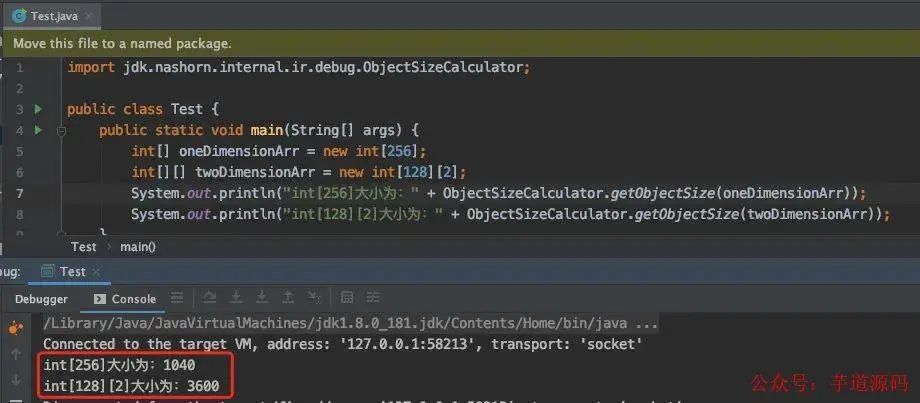Collapse the main method fold marker on line 4

click(61, 131)
